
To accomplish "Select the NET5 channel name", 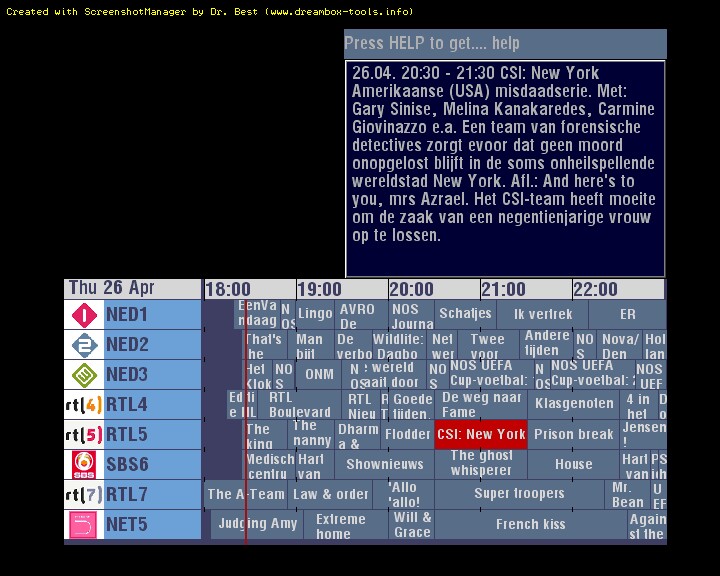I will [x=152, y=524].
